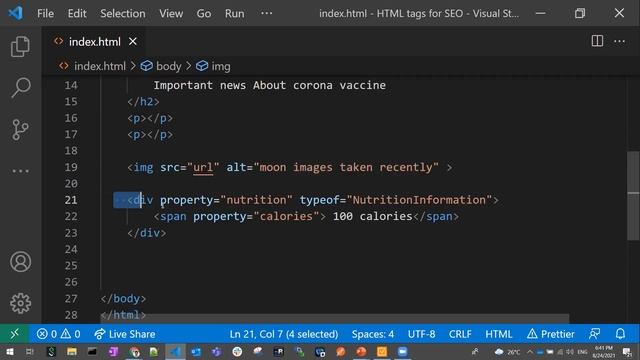640x360 pixels.
Task: Open the notifications bell in status bar
Action: (x=620, y=334)
